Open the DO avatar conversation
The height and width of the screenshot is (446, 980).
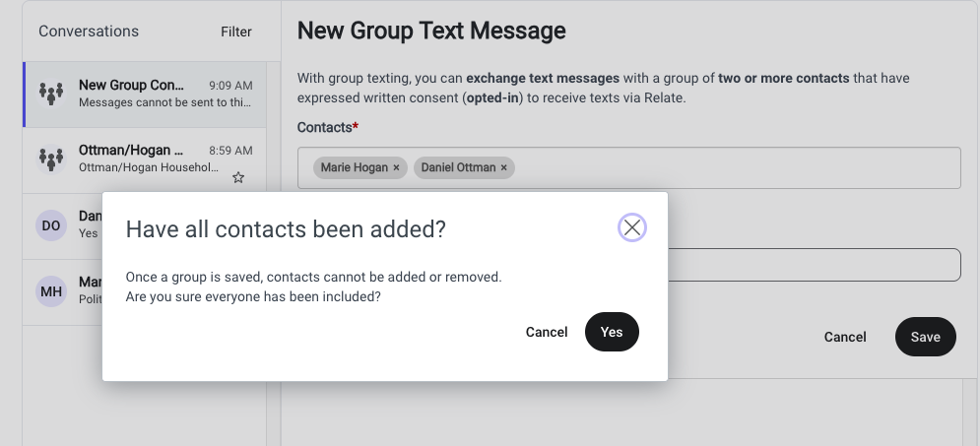coord(51,225)
